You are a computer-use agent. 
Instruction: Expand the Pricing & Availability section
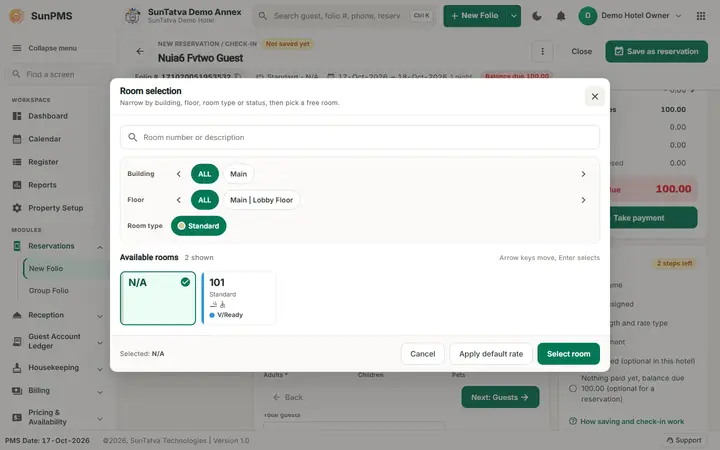[100, 419]
